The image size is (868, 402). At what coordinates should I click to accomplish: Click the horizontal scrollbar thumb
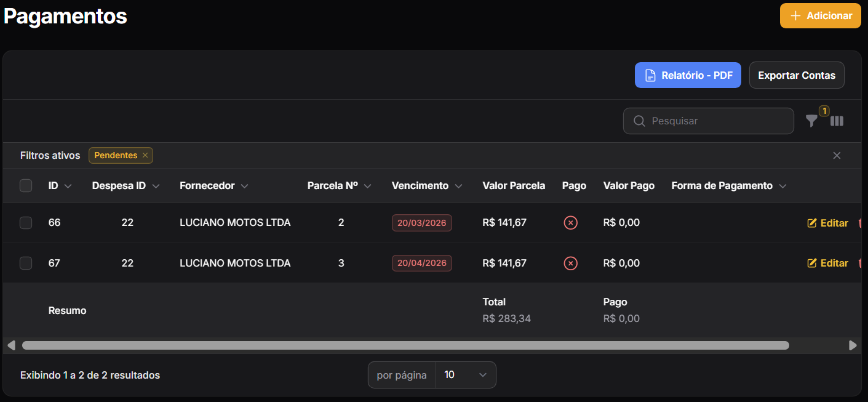pyautogui.click(x=405, y=345)
